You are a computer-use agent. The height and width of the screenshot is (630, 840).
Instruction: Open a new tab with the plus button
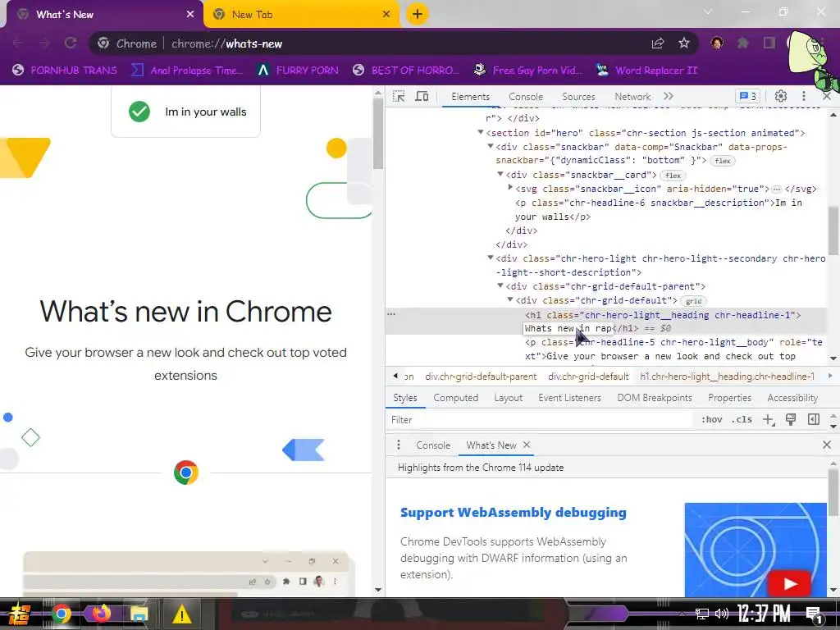coord(418,14)
